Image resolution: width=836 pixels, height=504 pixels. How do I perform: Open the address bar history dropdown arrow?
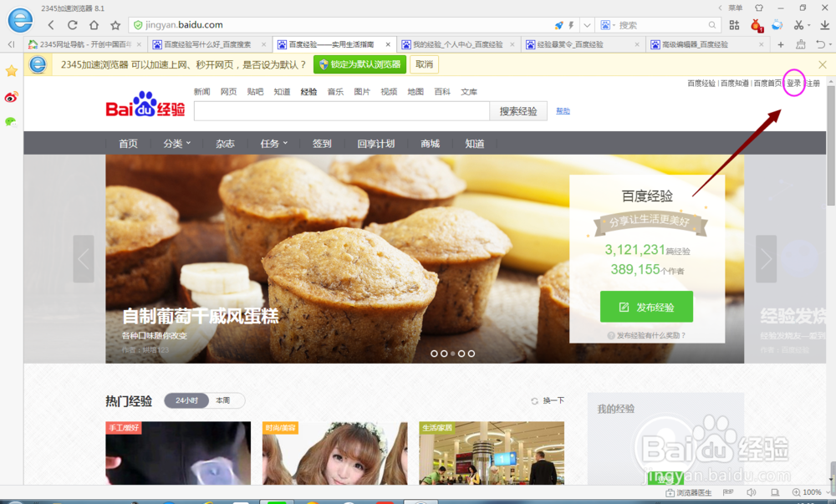(x=587, y=25)
